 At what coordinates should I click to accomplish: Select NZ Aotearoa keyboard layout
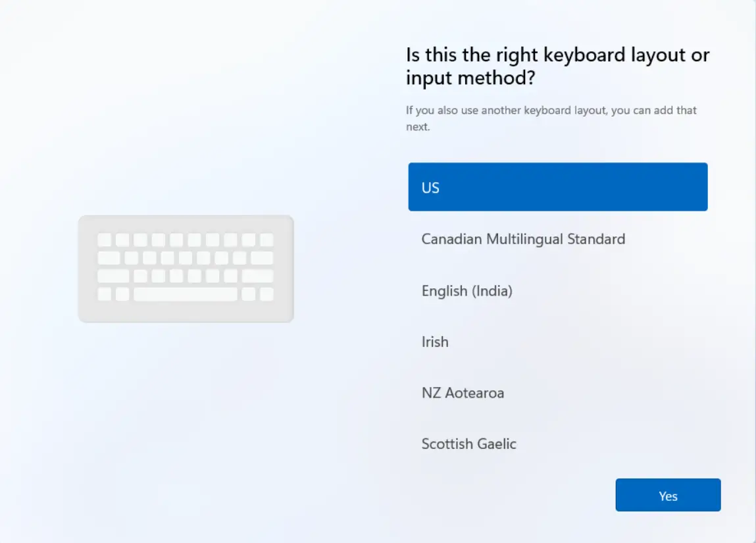(463, 393)
